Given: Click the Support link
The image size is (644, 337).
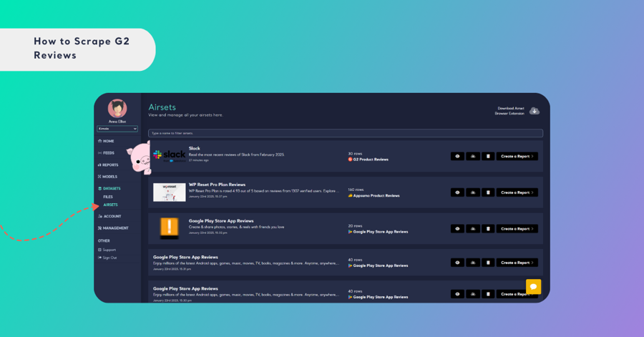Looking at the screenshot, I should pyautogui.click(x=107, y=250).
